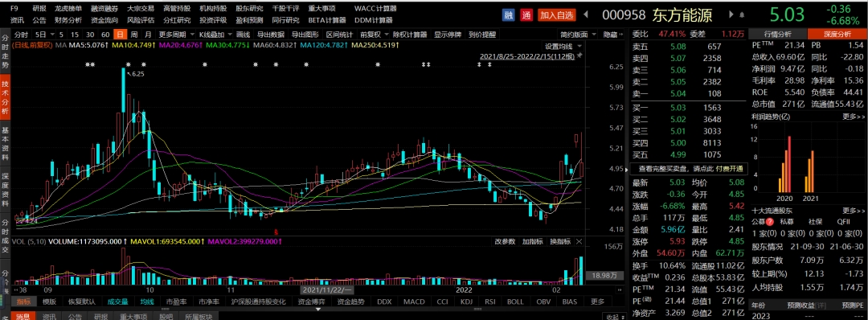The width and height of the screenshot is (868, 320).
Task: Click the 隐藏 hide panel button
Action: pyautogui.click(x=610, y=35)
